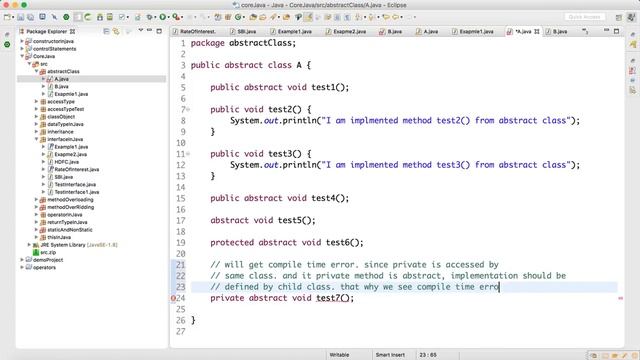Toggle code folding for test2() at line 7
The width and height of the screenshot is (640, 360).
click(188, 109)
